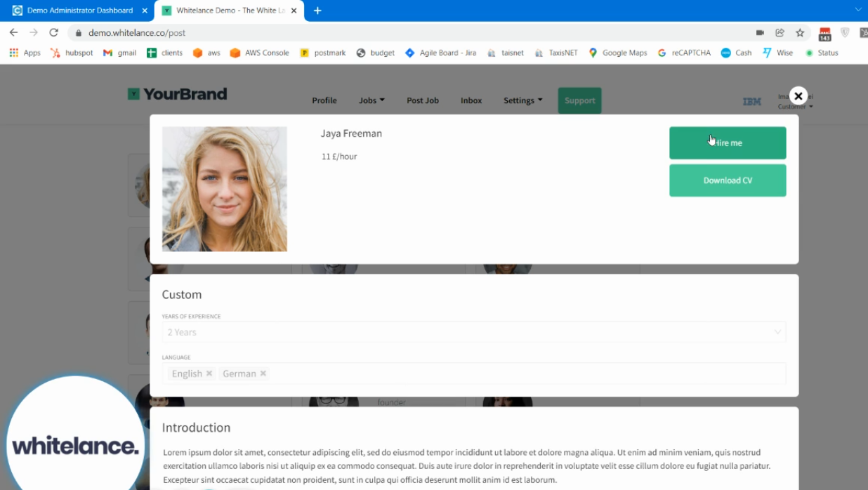868x490 pixels.
Task: View site security lock info
Action: [78, 33]
